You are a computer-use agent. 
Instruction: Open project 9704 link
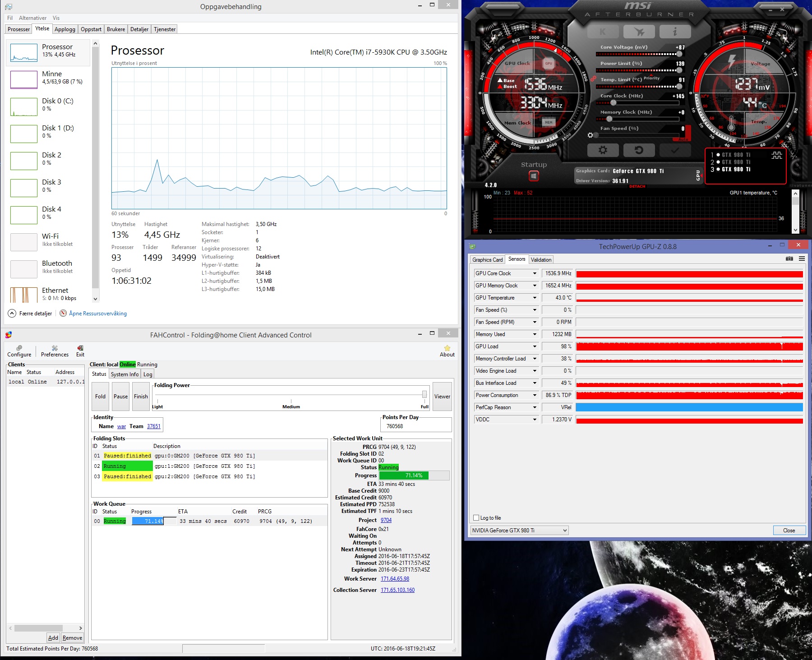[x=386, y=520]
